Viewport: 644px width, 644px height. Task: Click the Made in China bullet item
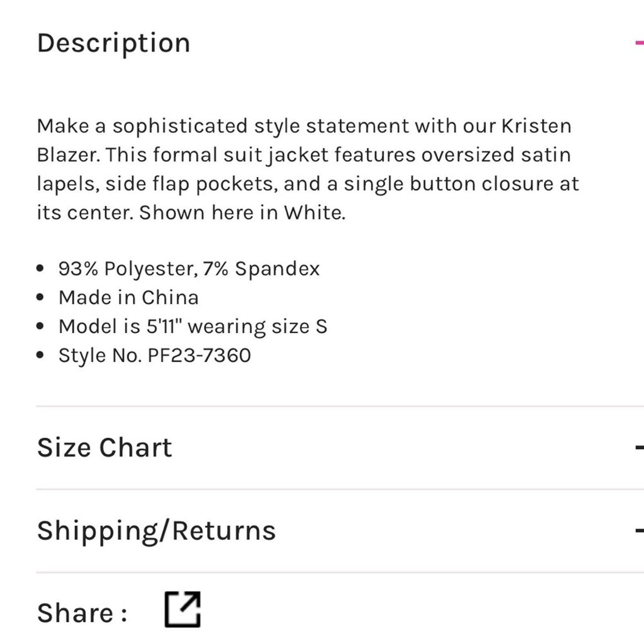128,298
